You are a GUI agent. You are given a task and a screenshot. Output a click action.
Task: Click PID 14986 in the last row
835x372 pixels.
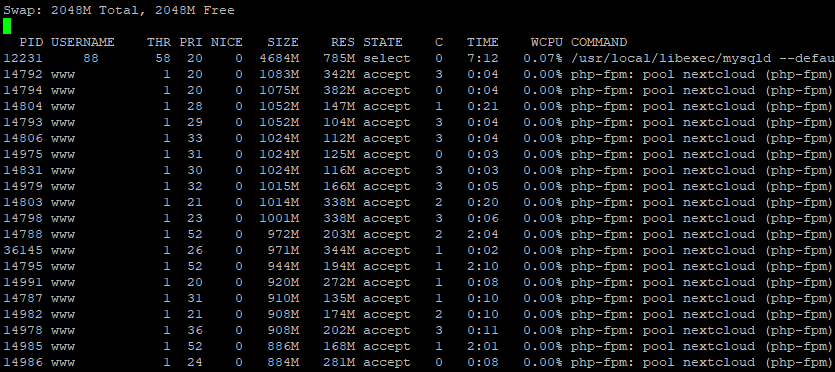point(23,362)
